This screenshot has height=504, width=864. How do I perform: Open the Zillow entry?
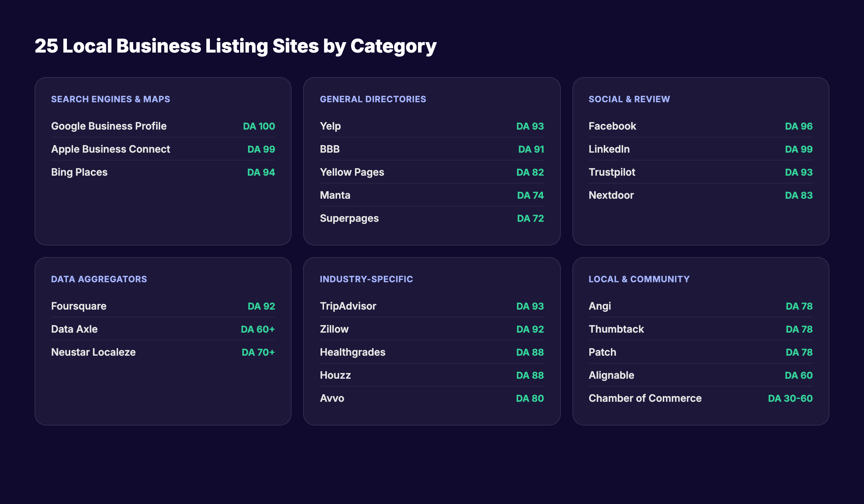point(334,329)
